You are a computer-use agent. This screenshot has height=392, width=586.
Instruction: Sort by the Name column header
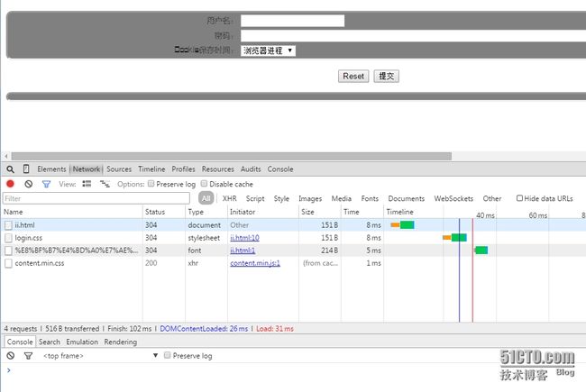(x=72, y=212)
